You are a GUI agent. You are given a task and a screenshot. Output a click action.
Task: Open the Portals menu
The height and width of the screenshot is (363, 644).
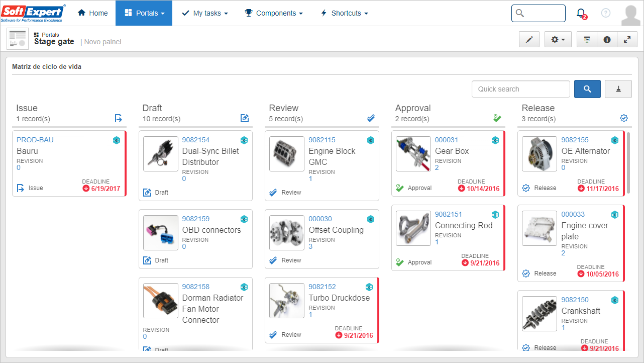[x=144, y=13]
